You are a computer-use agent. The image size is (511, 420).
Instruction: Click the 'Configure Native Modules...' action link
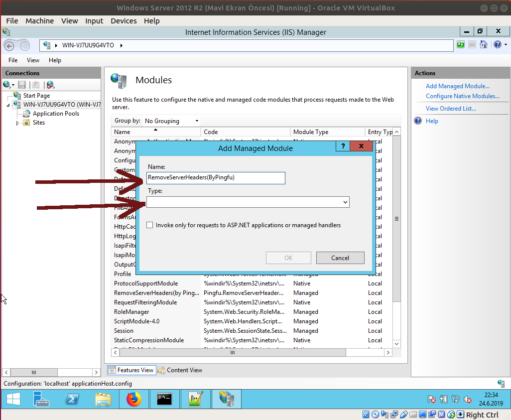click(463, 96)
